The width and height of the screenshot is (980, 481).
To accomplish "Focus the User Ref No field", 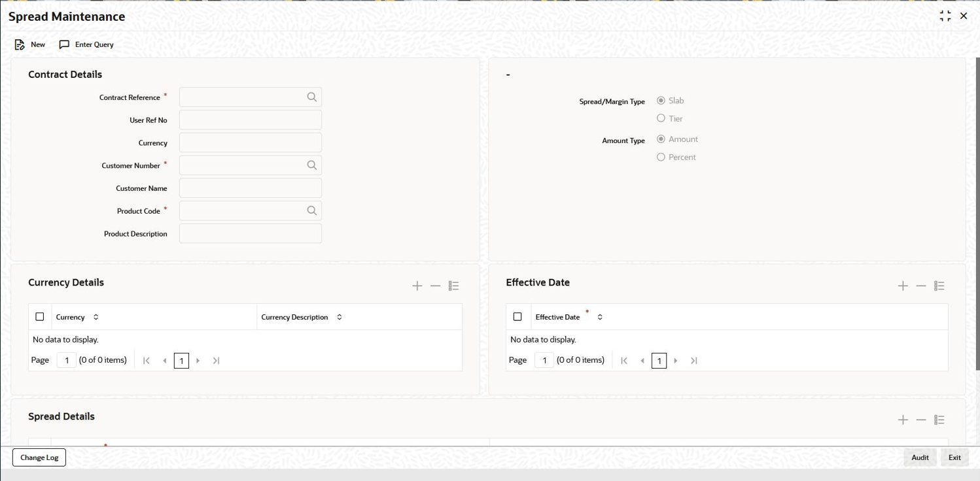I will click(251, 120).
